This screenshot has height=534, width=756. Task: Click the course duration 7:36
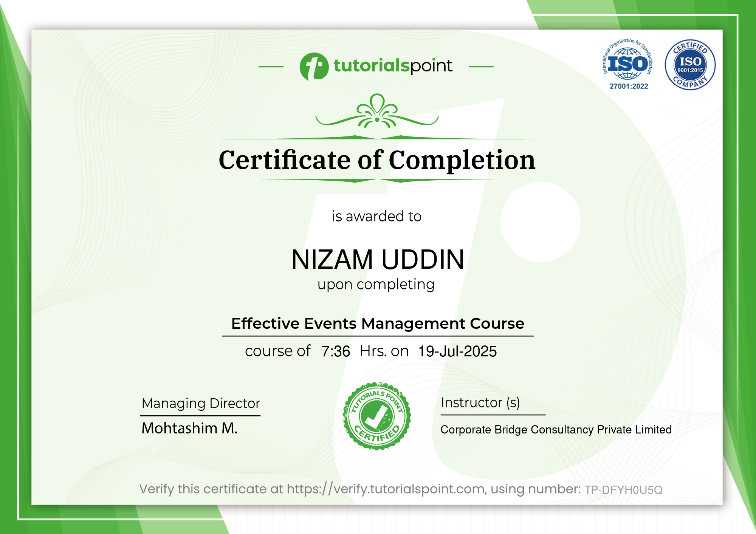coord(336,351)
